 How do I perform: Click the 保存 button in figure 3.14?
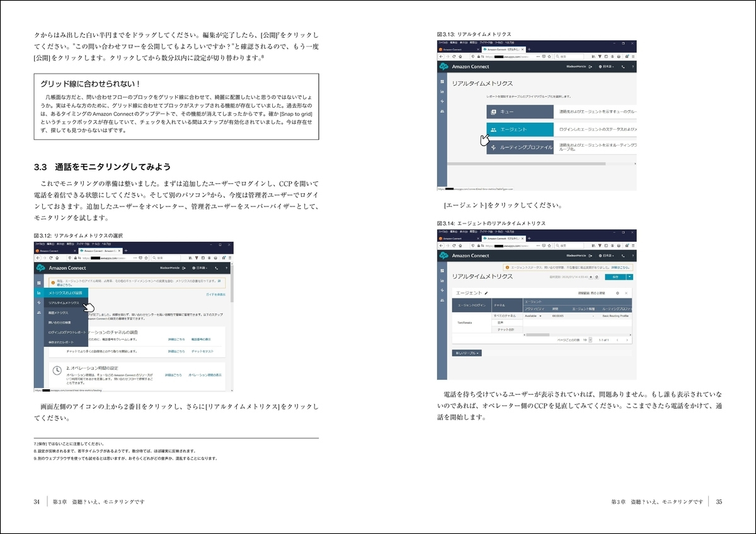(x=615, y=276)
